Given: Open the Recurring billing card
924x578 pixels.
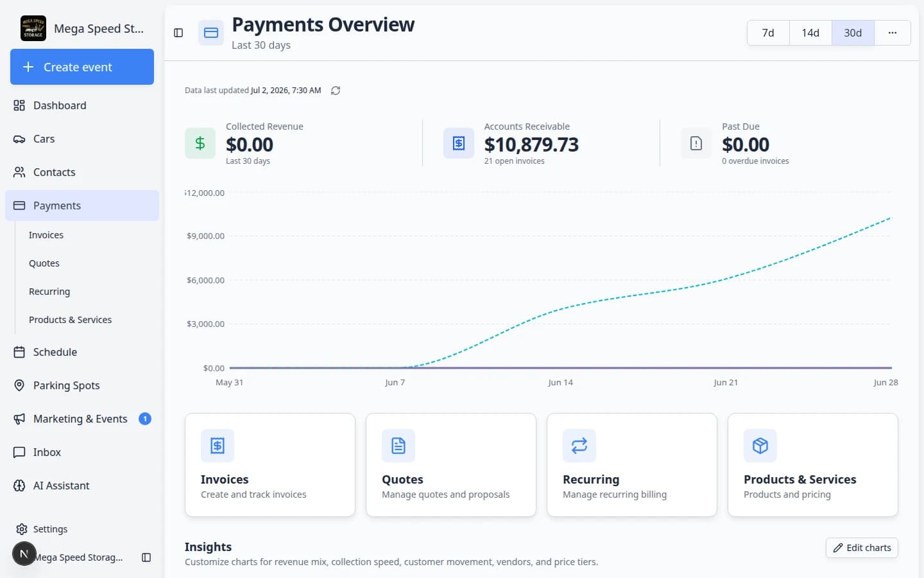Looking at the screenshot, I should 632,465.
